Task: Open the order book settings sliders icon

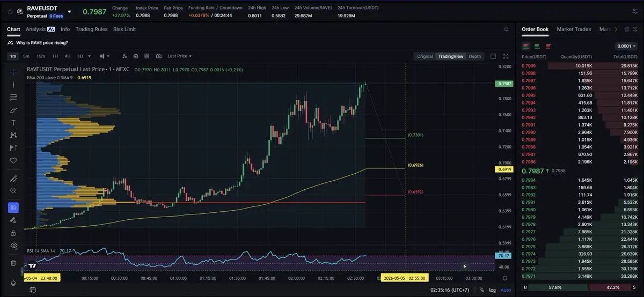Action: (635, 29)
